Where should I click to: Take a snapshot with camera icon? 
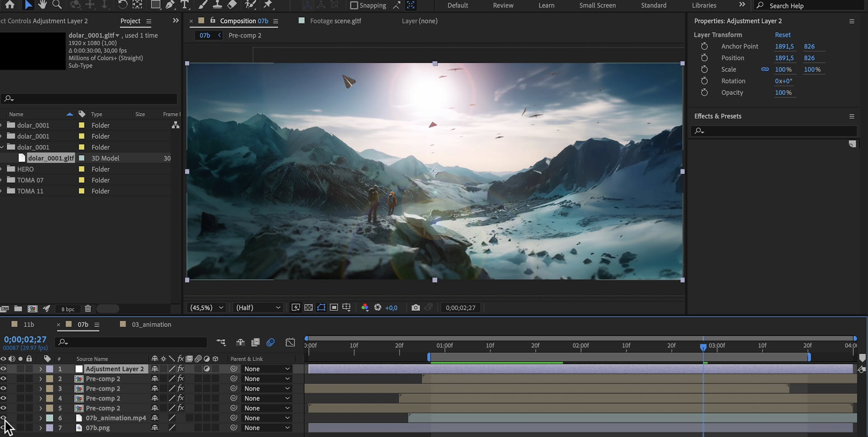(x=415, y=308)
